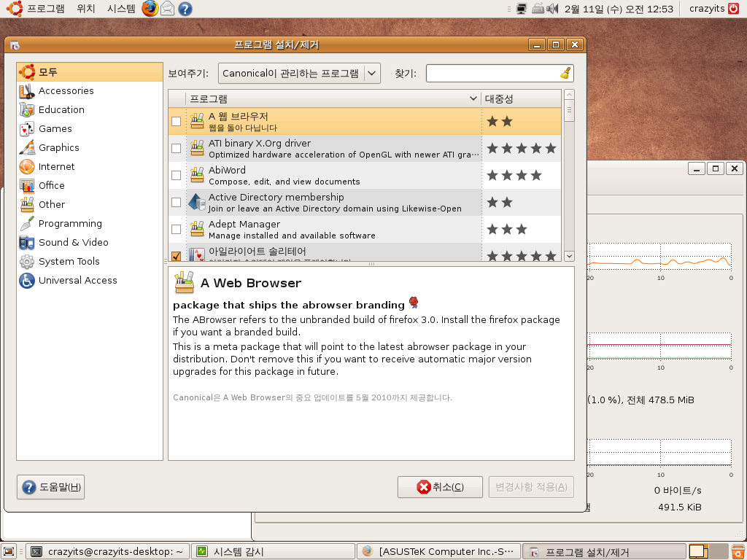Open the 보여주기 filter dropdown

pyautogui.click(x=299, y=74)
